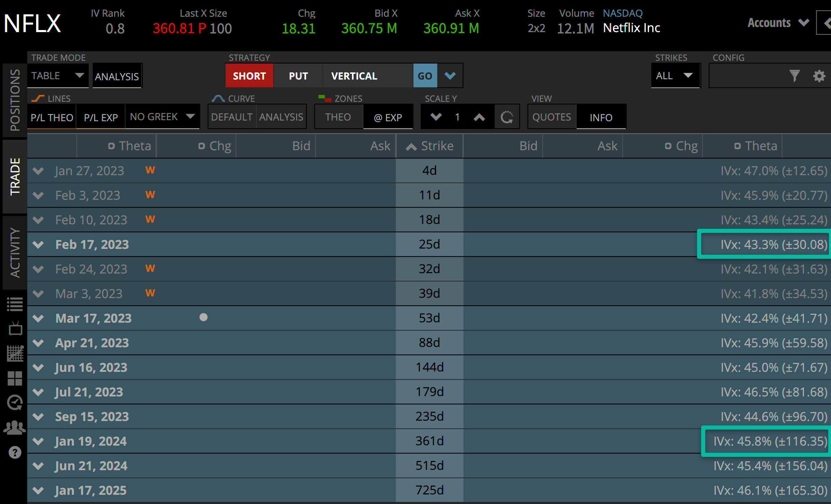Open the TV video icon in sidebar
The width and height of the screenshot is (831, 504).
coord(15,328)
